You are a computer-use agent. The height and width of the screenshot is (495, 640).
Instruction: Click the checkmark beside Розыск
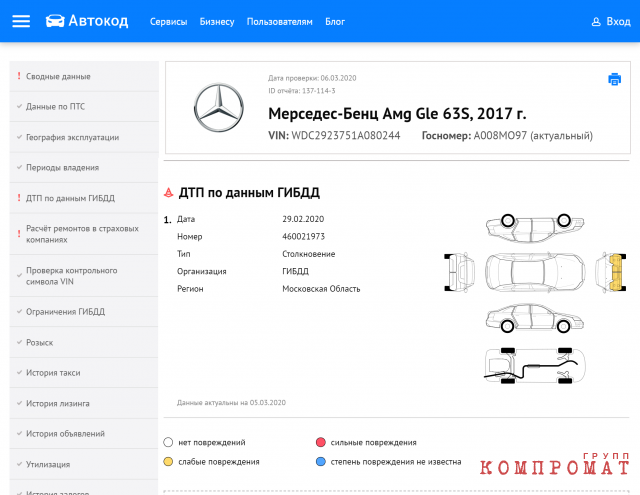tap(19, 342)
